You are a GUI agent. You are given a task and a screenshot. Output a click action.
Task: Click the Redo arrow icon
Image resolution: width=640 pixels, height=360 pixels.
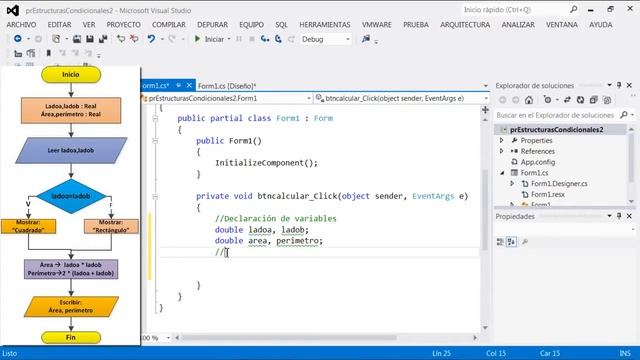172,39
